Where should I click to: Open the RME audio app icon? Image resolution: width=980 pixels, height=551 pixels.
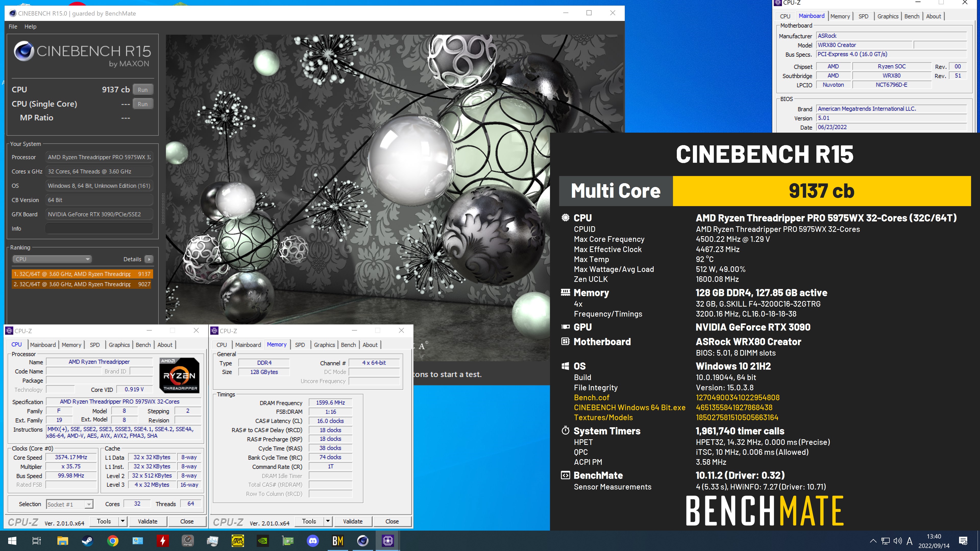pyautogui.click(x=188, y=541)
